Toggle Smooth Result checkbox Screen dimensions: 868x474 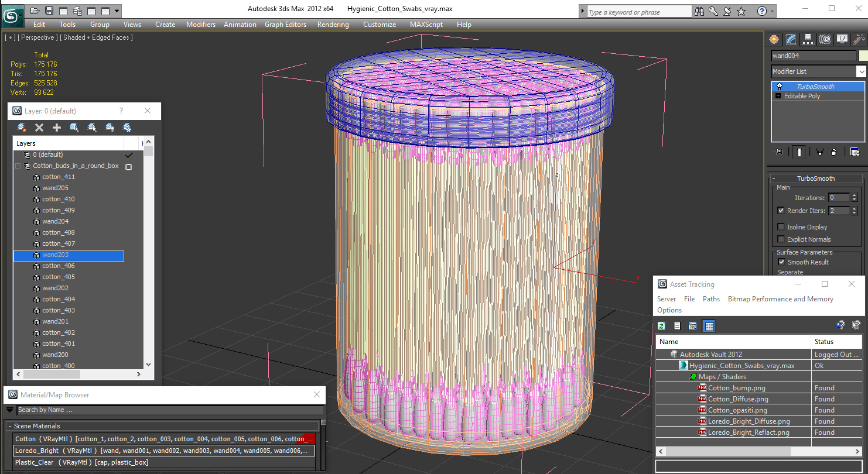click(x=781, y=262)
